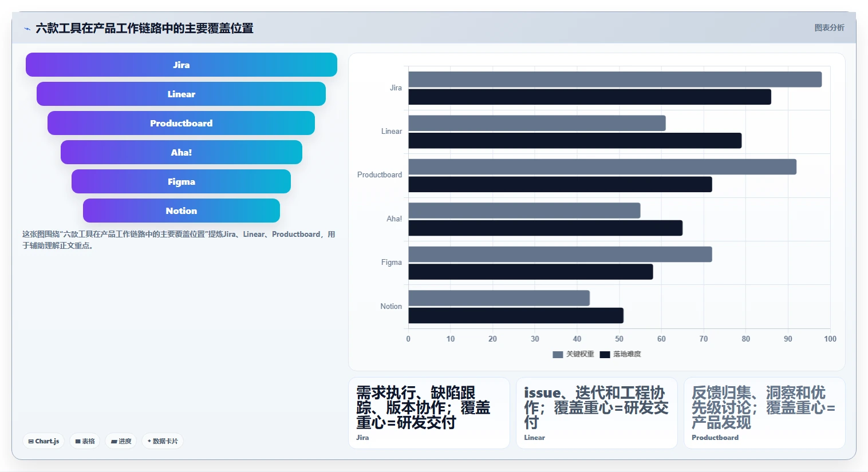Select the Figma funnel stage

pos(182,181)
